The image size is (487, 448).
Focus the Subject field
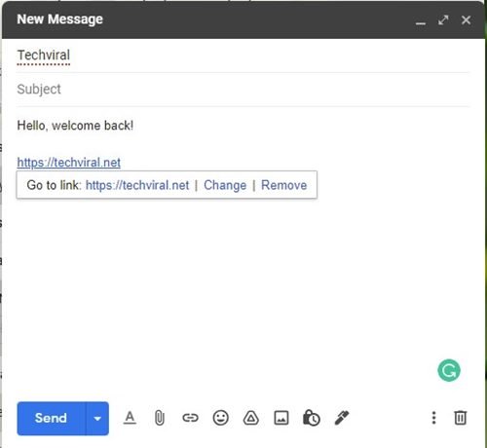point(243,90)
